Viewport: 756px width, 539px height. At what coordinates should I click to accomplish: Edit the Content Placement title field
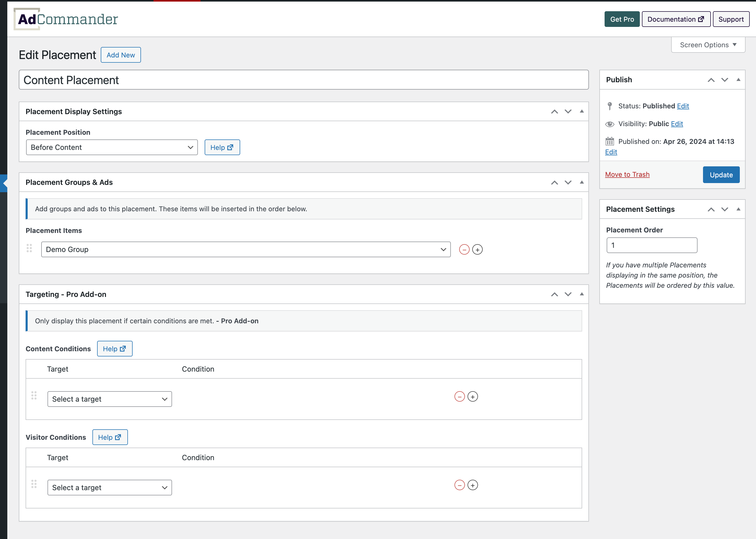coord(304,80)
